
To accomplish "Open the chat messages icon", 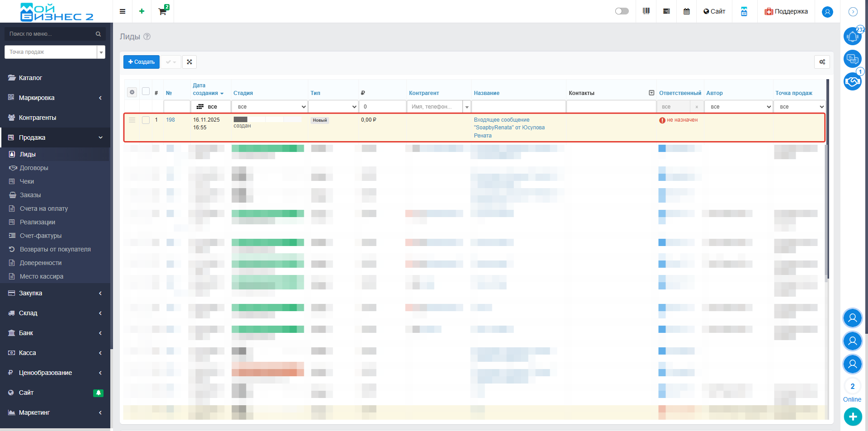I will [852, 59].
